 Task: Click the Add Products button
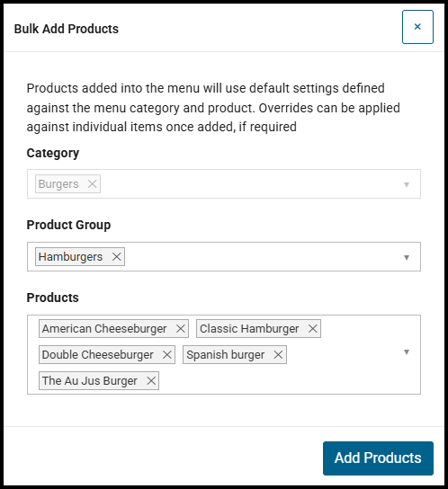[378, 458]
